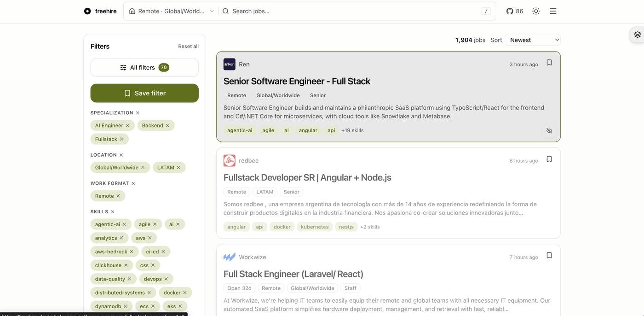Image resolution: width=644 pixels, height=316 pixels.
Task: Bookmark the Ren Senior Software Engineer job
Action: click(x=549, y=63)
